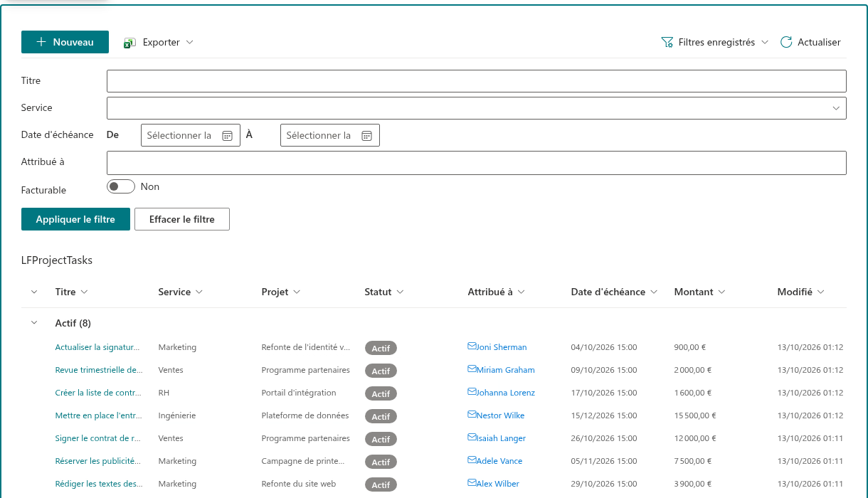Click the mail icon beside Joni Sherman

click(472, 346)
